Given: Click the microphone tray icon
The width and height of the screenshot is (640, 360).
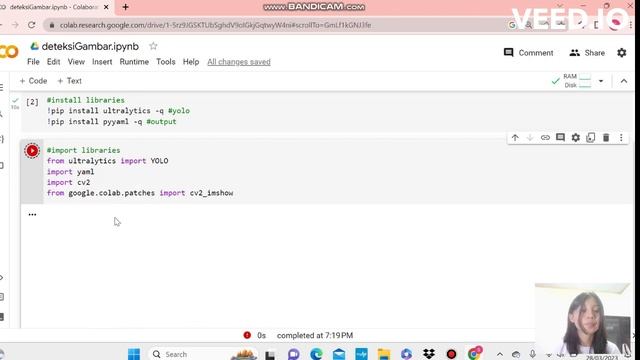Looking at the screenshot, I should pyautogui.click(x=533, y=354).
